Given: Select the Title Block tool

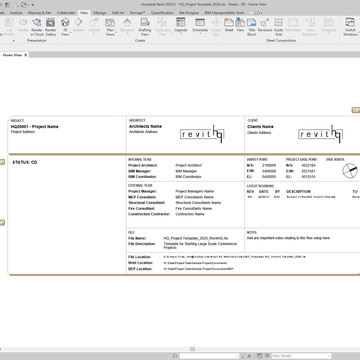Looking at the screenshot, I should coord(251,27).
